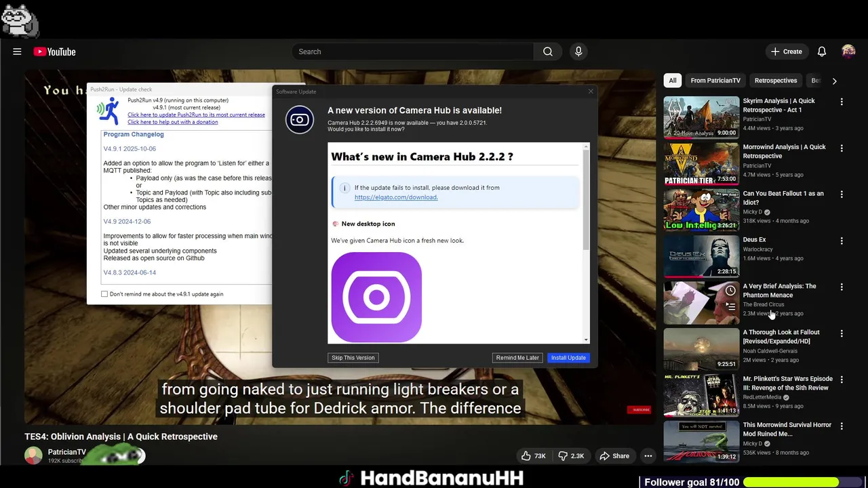Click the red Subscribe watermark on video

[640, 409]
